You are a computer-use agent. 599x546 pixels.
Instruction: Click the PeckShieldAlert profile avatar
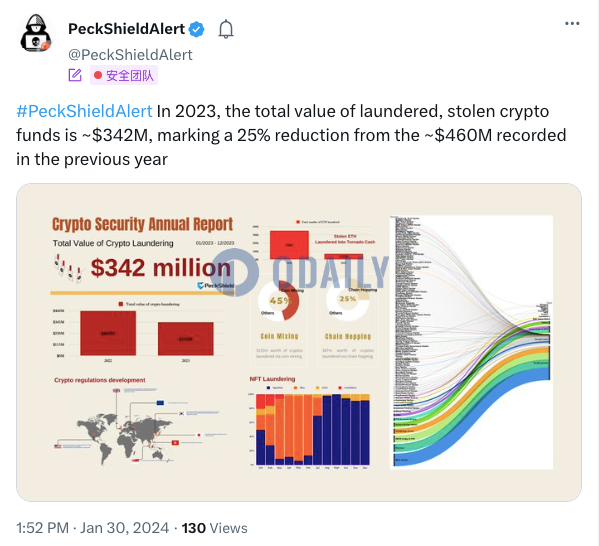coord(36,33)
